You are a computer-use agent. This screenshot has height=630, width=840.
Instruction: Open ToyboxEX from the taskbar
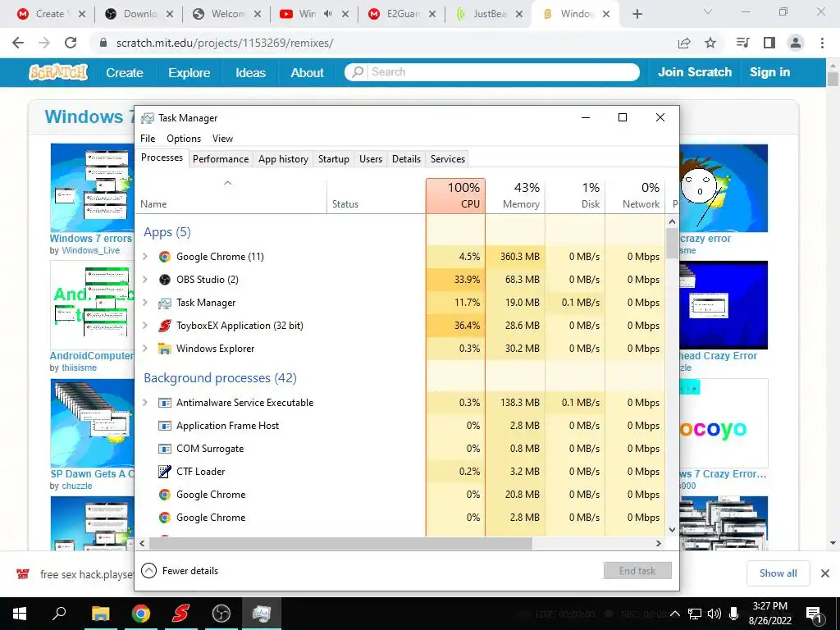(181, 614)
